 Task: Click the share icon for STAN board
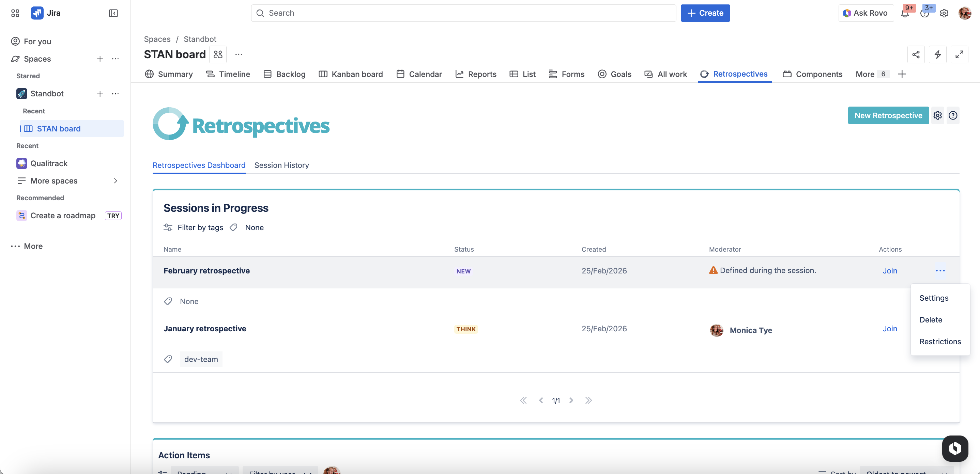click(x=916, y=55)
